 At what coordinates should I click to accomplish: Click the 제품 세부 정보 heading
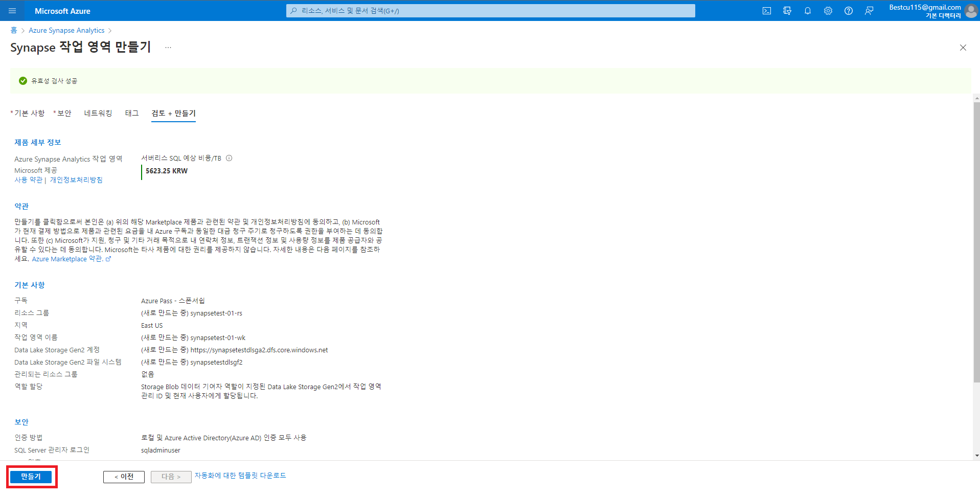(x=37, y=142)
